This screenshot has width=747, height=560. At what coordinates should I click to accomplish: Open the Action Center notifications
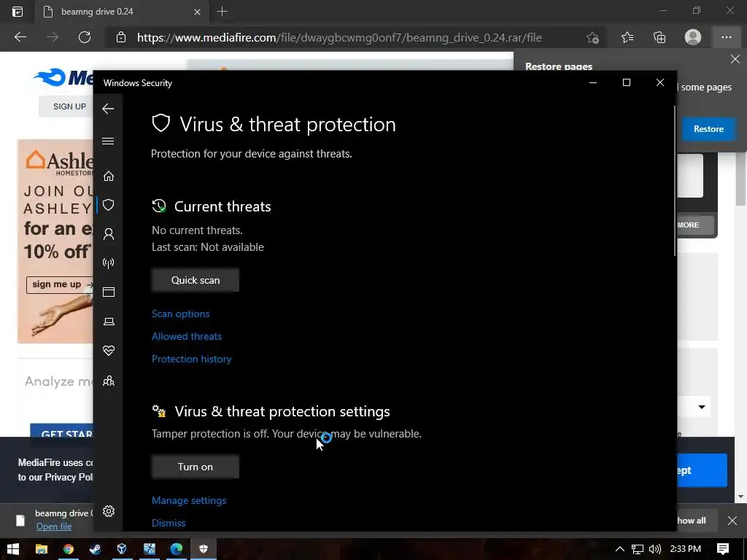tap(723, 549)
